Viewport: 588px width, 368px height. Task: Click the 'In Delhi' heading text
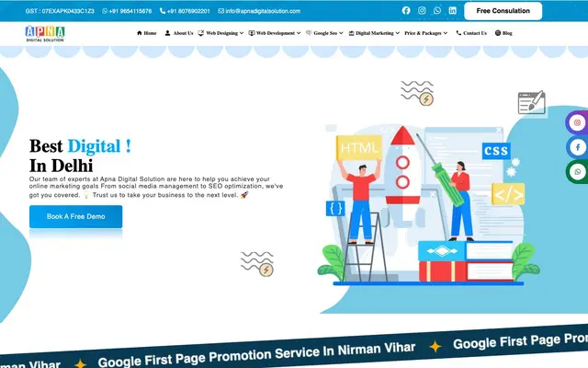pyautogui.click(x=62, y=166)
